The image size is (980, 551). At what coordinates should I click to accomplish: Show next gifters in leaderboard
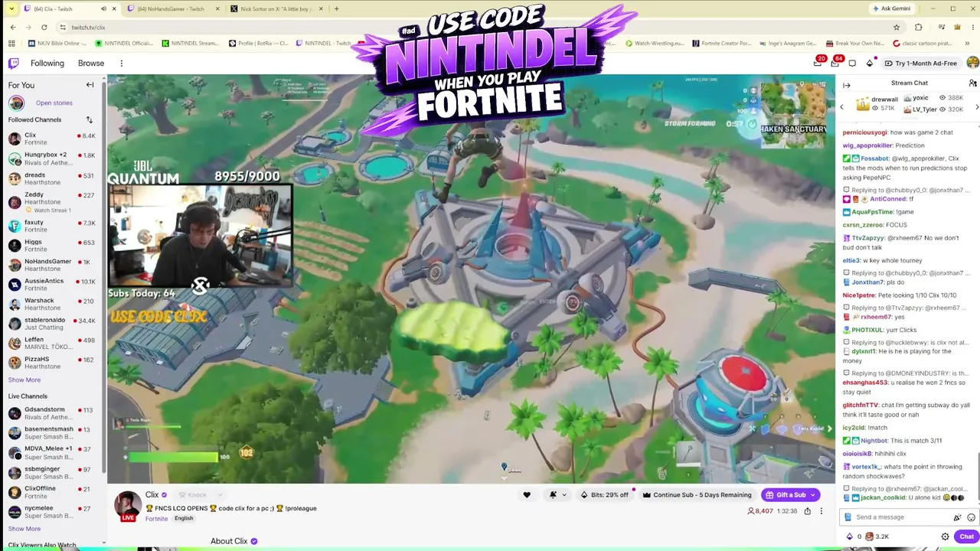[976, 107]
